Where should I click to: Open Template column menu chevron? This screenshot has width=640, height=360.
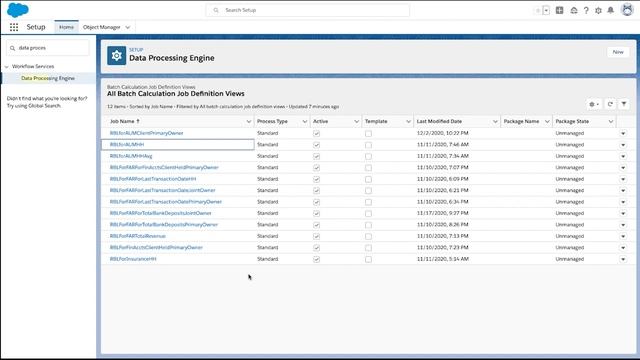(x=408, y=122)
